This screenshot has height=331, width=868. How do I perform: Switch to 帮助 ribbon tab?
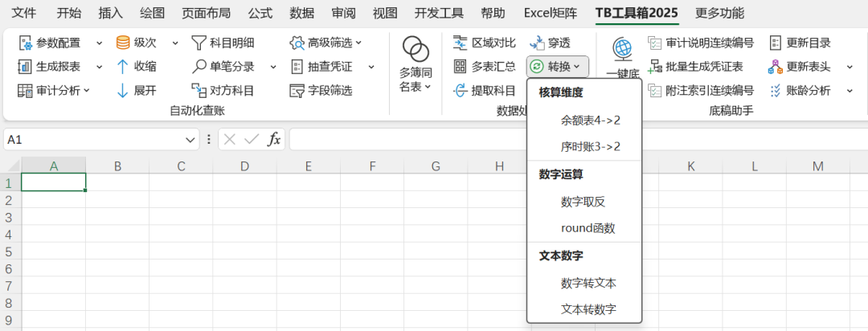point(493,14)
